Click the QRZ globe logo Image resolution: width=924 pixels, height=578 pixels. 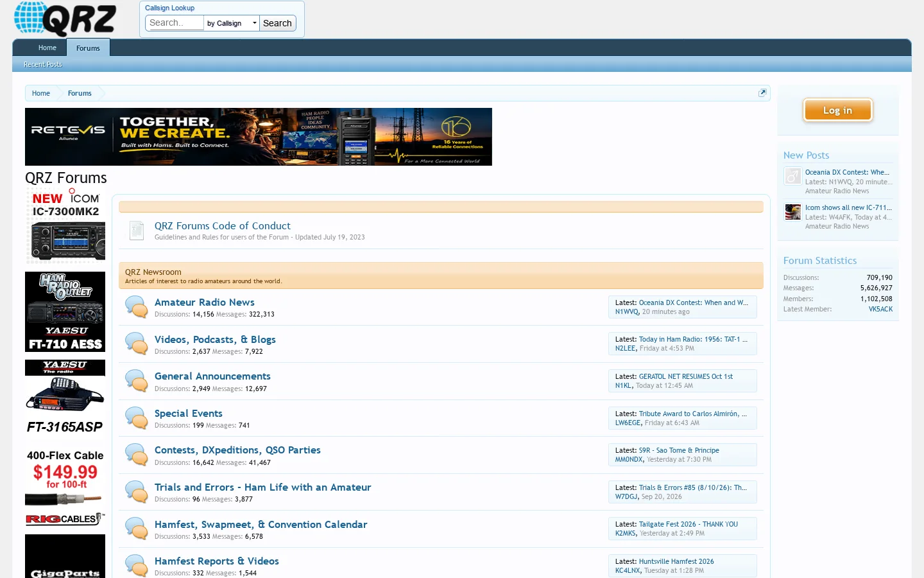[65, 19]
